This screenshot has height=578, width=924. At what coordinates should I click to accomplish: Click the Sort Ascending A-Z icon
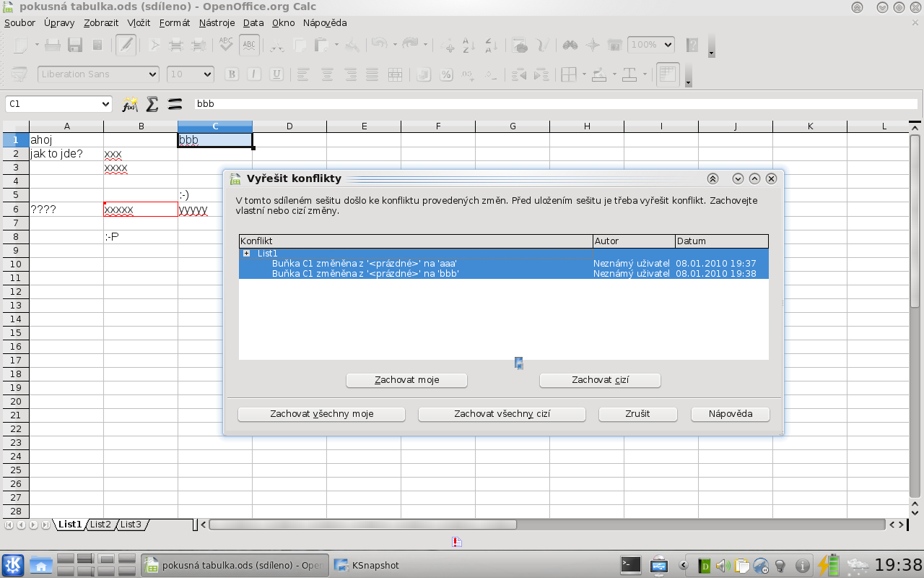coord(468,45)
